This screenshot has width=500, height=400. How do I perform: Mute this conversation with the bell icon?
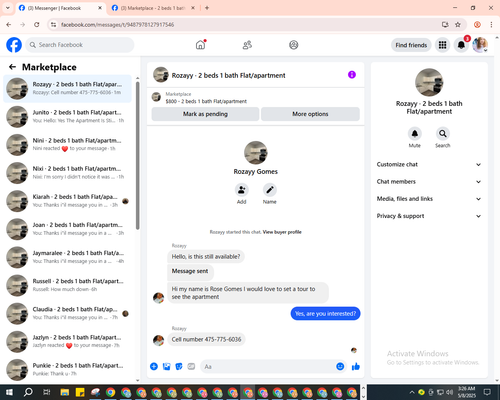(x=415, y=134)
